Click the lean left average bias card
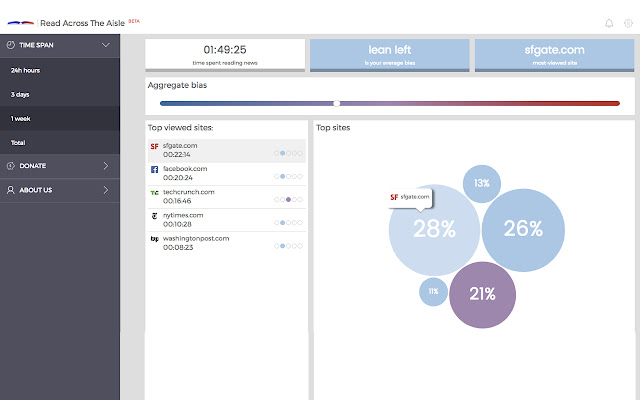640x400 pixels. pos(389,54)
